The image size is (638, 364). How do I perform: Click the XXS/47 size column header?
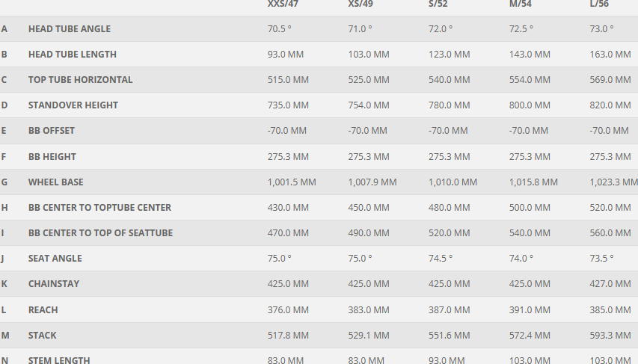(282, 4)
